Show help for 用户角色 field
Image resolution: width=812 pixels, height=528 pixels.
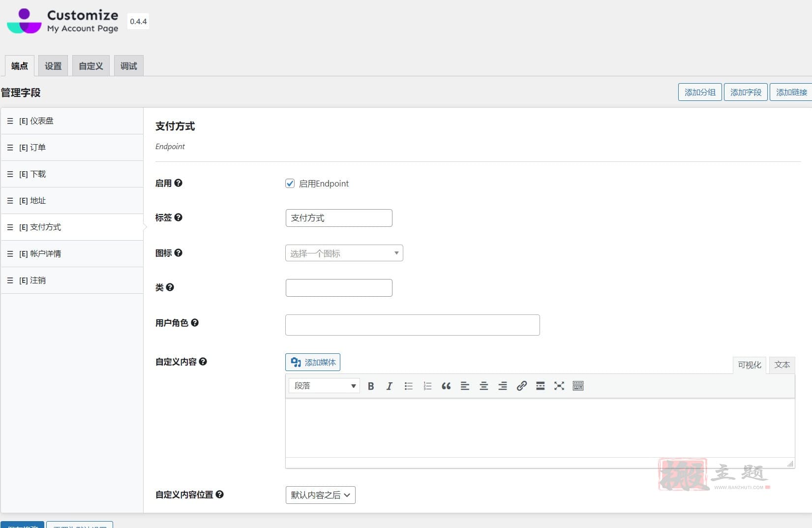[x=195, y=323]
